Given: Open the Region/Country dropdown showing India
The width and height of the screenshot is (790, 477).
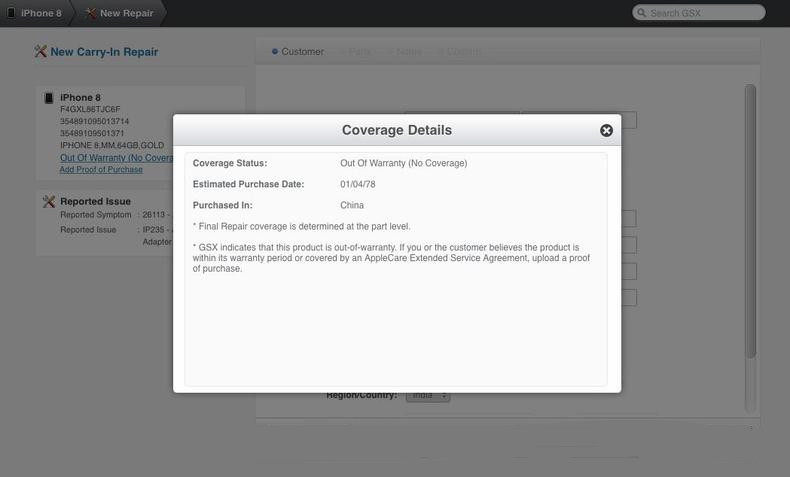Looking at the screenshot, I should click(x=428, y=395).
